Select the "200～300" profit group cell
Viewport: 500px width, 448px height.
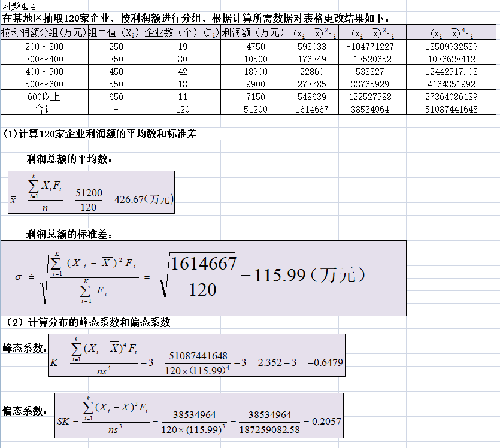coord(44,46)
